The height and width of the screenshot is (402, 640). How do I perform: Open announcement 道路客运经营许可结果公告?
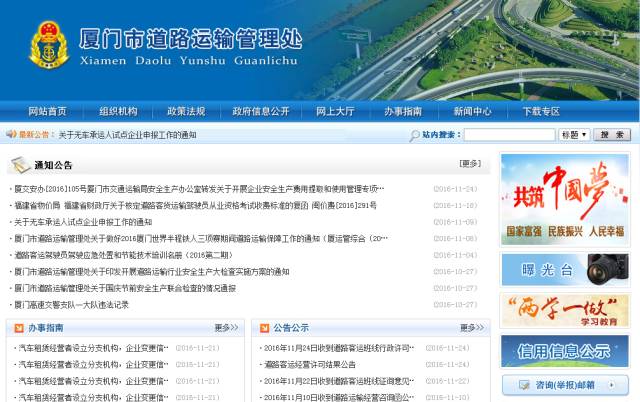click(x=309, y=364)
